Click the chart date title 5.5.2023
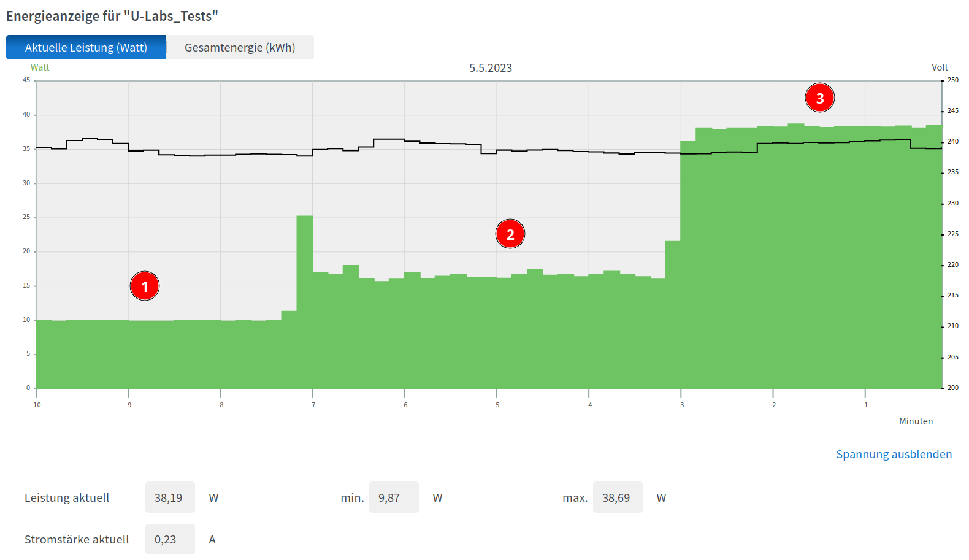 click(490, 68)
